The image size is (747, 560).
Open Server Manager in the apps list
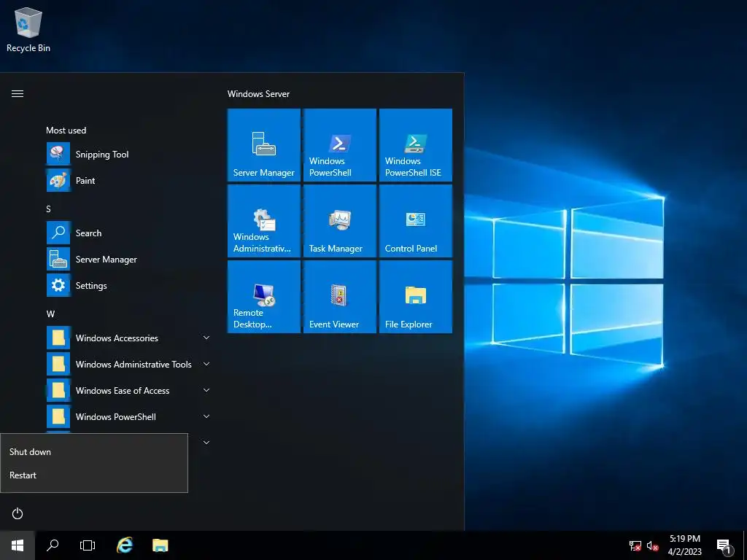pos(128,259)
